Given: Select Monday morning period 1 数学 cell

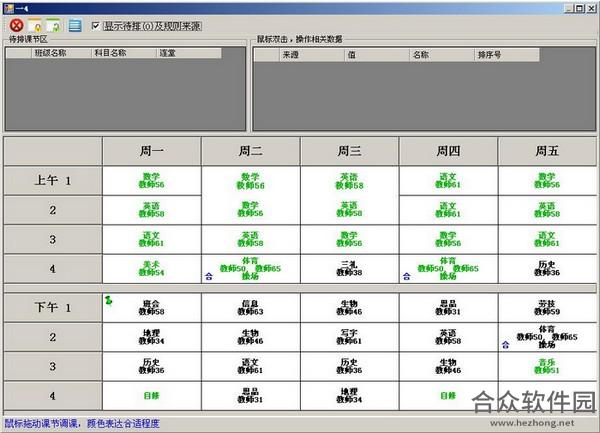Looking at the screenshot, I should [x=152, y=181].
